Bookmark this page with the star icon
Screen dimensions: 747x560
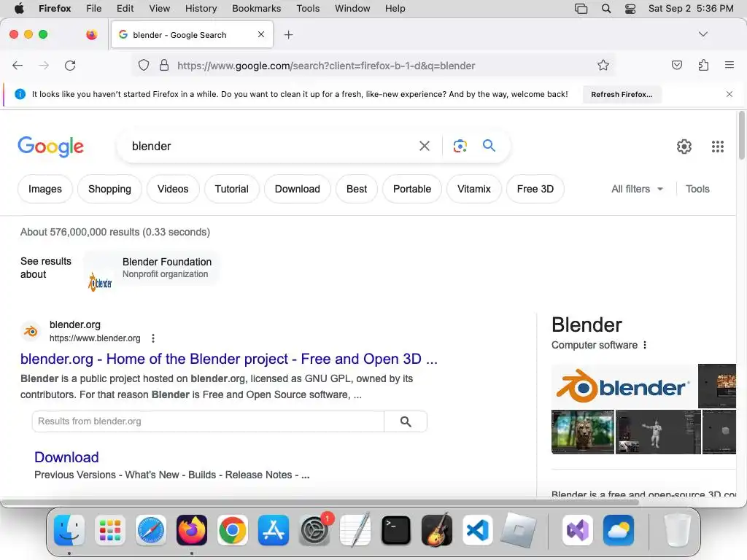[603, 65]
